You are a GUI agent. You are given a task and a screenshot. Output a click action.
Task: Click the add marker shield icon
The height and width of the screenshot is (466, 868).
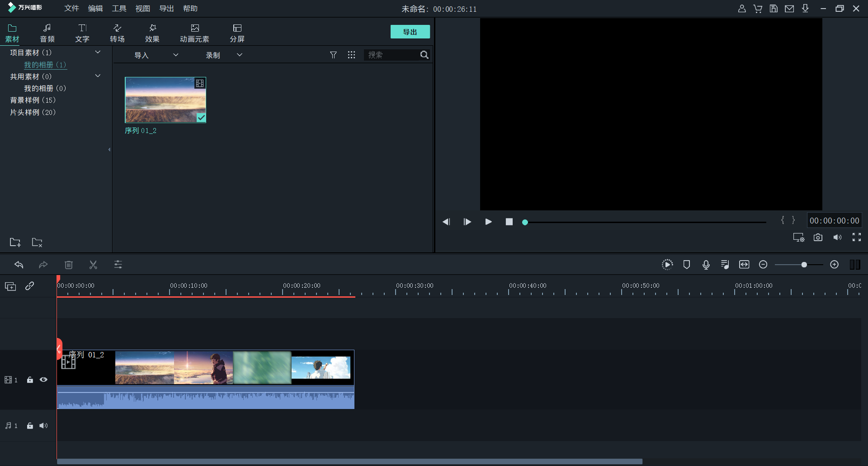coord(686,265)
